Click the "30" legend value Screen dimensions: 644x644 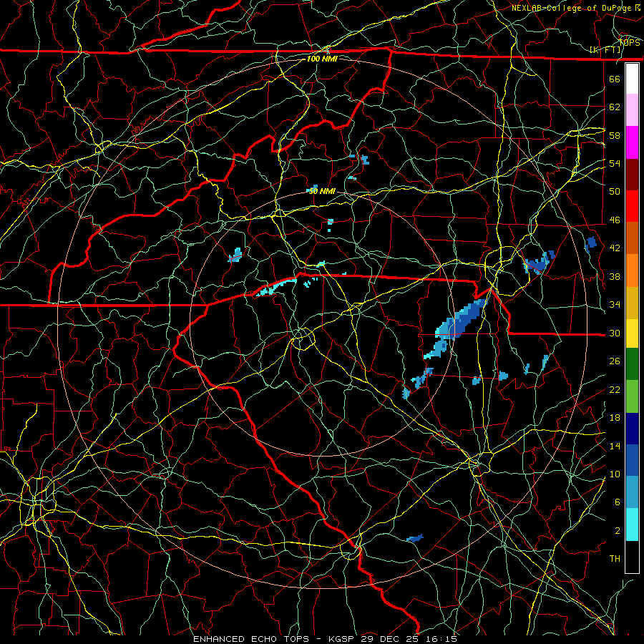[615, 333]
